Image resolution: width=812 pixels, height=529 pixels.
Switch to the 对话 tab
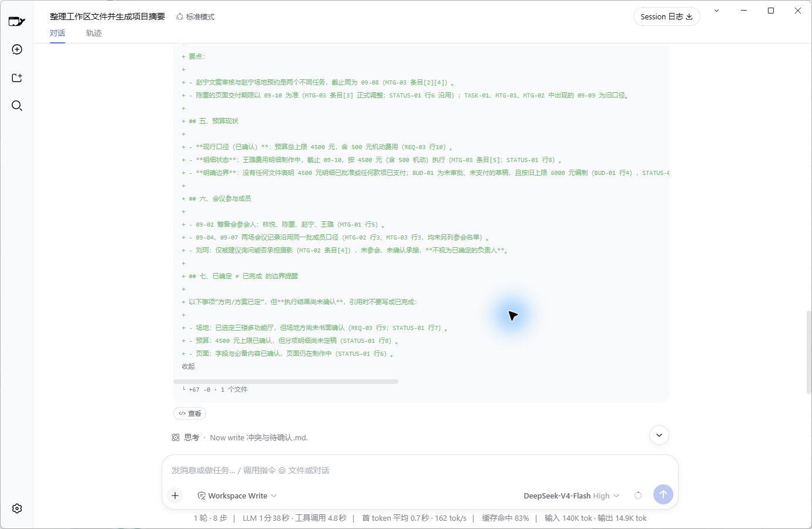click(58, 33)
